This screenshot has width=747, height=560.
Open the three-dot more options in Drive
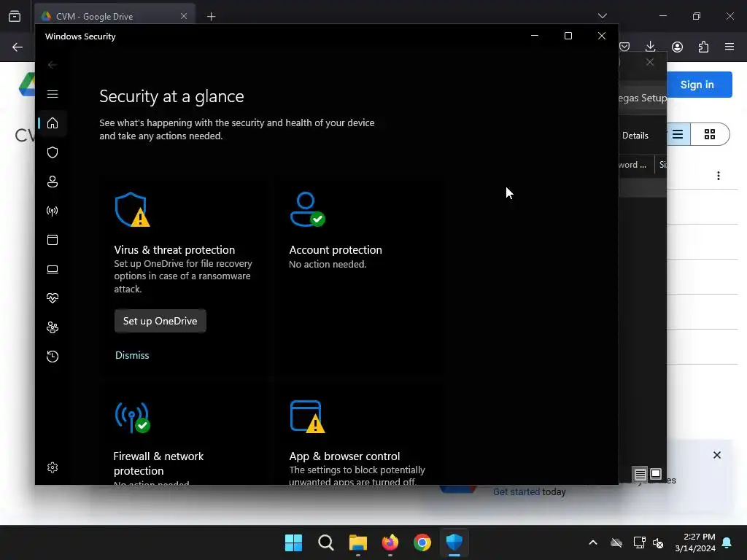(719, 176)
